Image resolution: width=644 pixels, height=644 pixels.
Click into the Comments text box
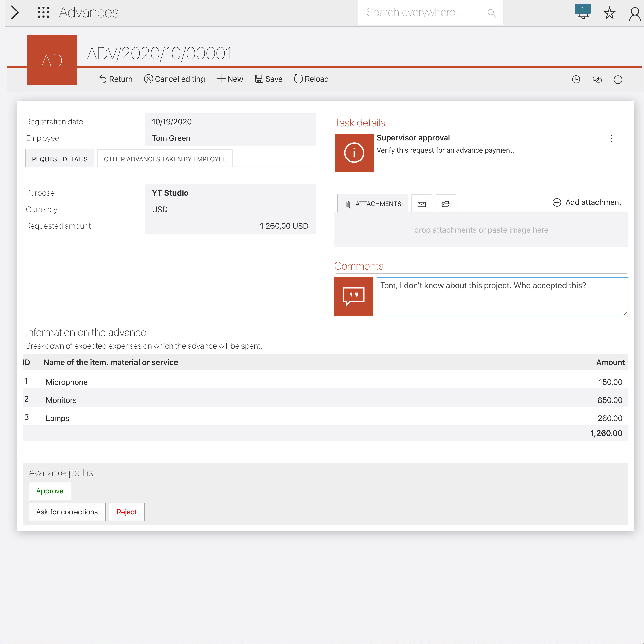tap(502, 297)
